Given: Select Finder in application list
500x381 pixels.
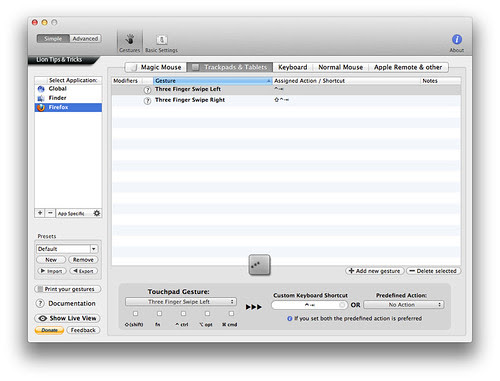Looking at the screenshot, I should click(x=68, y=98).
